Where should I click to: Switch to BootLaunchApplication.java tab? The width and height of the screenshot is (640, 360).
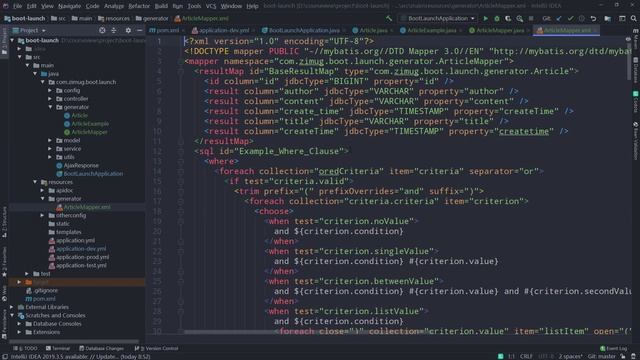point(304,30)
